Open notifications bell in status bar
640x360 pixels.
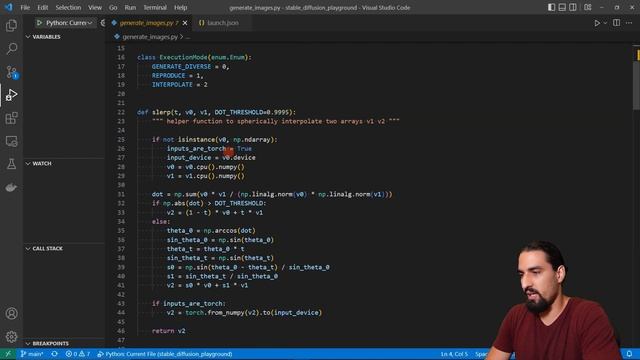pos(629,354)
